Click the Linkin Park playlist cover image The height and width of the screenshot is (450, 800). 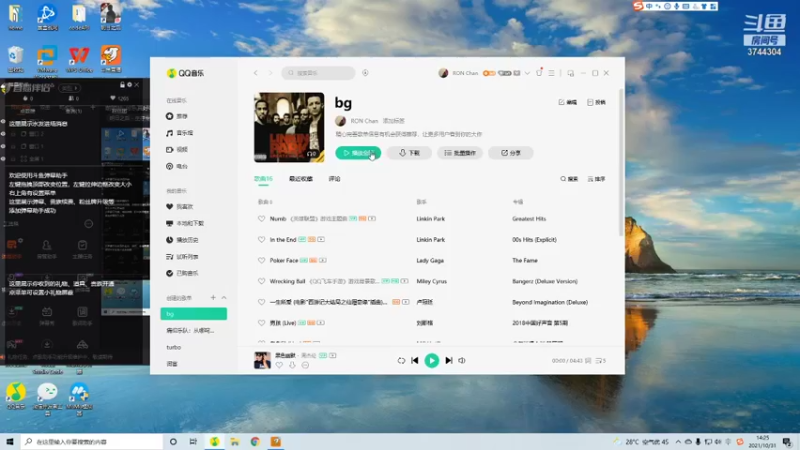[x=289, y=127]
